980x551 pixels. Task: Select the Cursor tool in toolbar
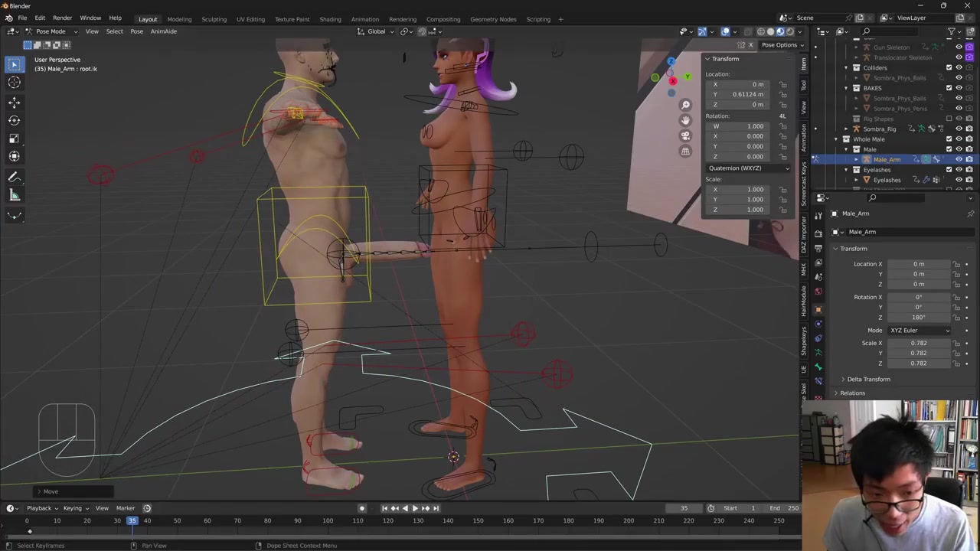14,83
